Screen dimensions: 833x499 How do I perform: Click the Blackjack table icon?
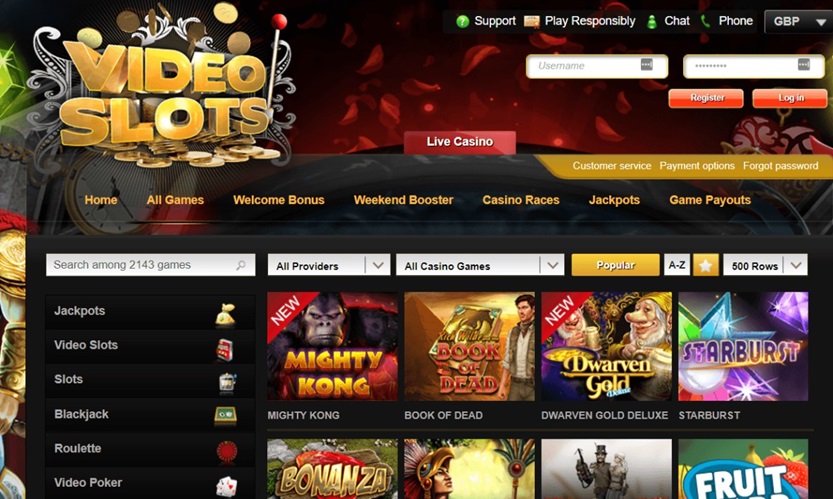pyautogui.click(x=225, y=415)
